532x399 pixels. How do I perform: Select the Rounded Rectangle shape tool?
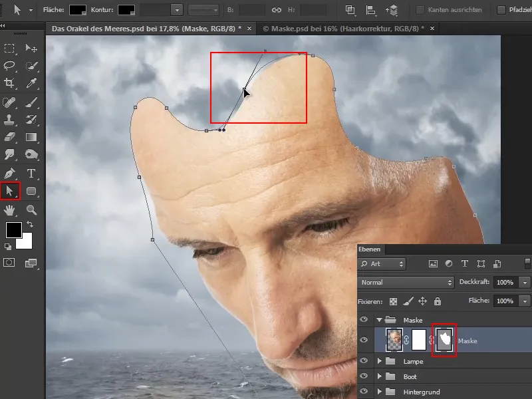[31, 191]
